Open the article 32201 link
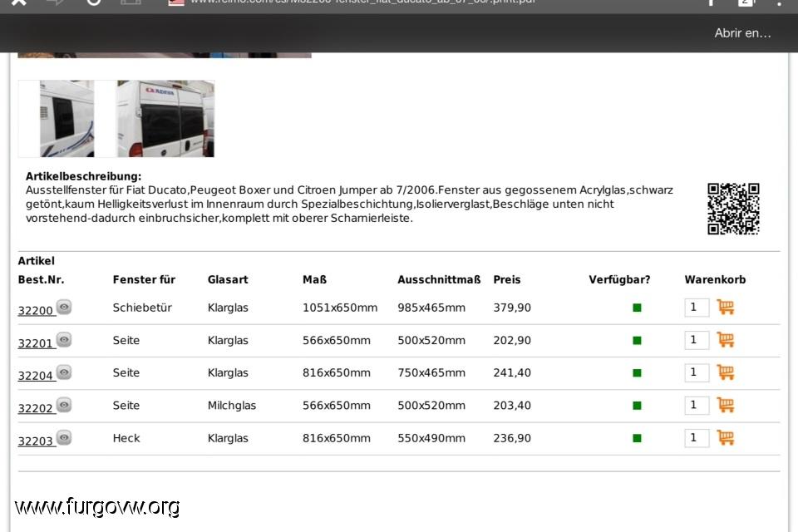 coord(35,343)
